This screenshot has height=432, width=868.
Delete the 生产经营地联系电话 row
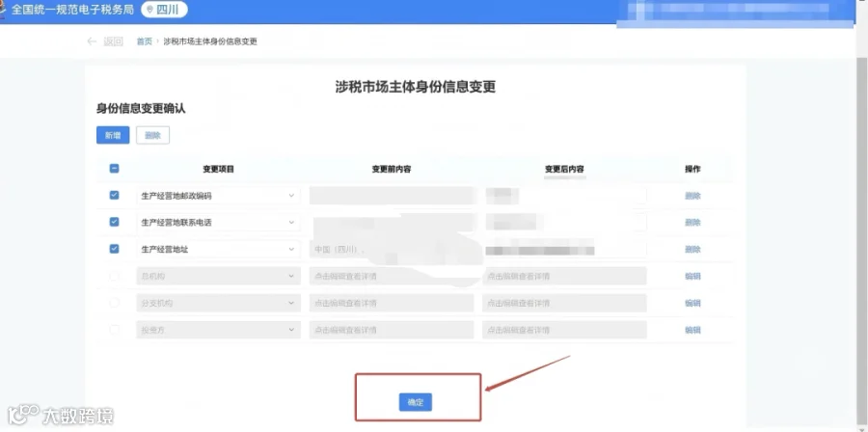pyautogui.click(x=692, y=223)
